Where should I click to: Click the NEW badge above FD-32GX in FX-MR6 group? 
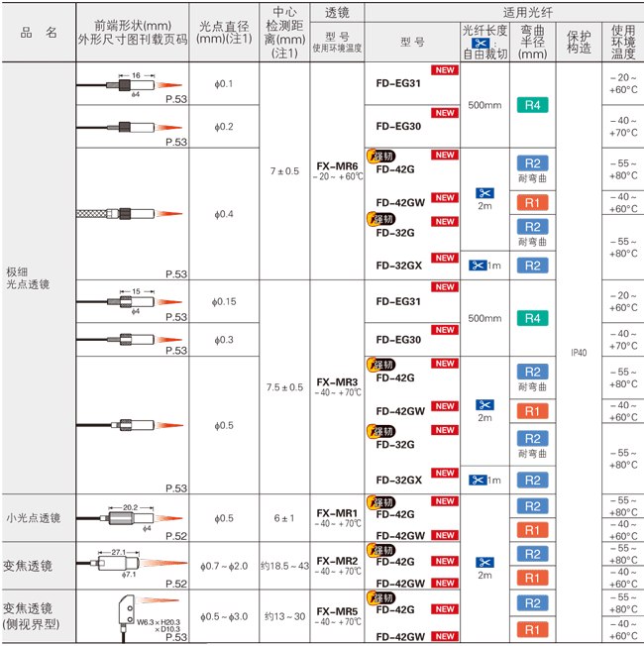pyautogui.click(x=445, y=258)
